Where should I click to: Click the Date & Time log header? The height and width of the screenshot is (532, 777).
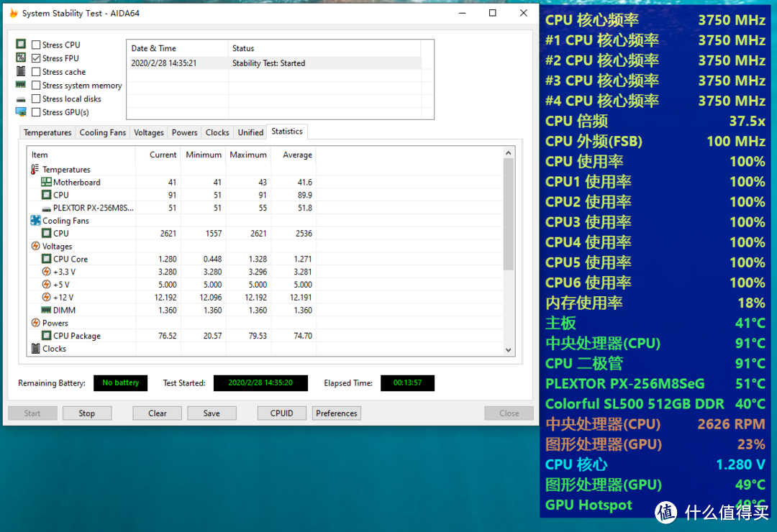pos(178,48)
